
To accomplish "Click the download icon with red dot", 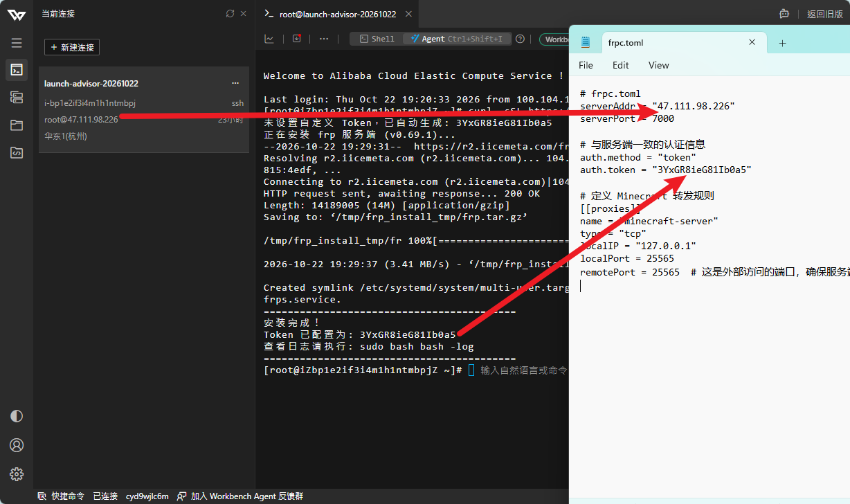I will [x=297, y=39].
